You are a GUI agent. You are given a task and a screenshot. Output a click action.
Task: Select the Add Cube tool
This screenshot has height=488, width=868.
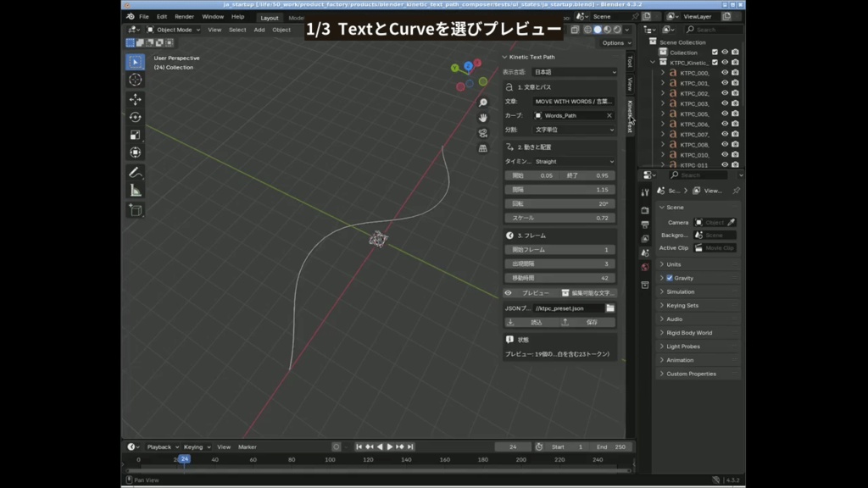click(x=136, y=210)
